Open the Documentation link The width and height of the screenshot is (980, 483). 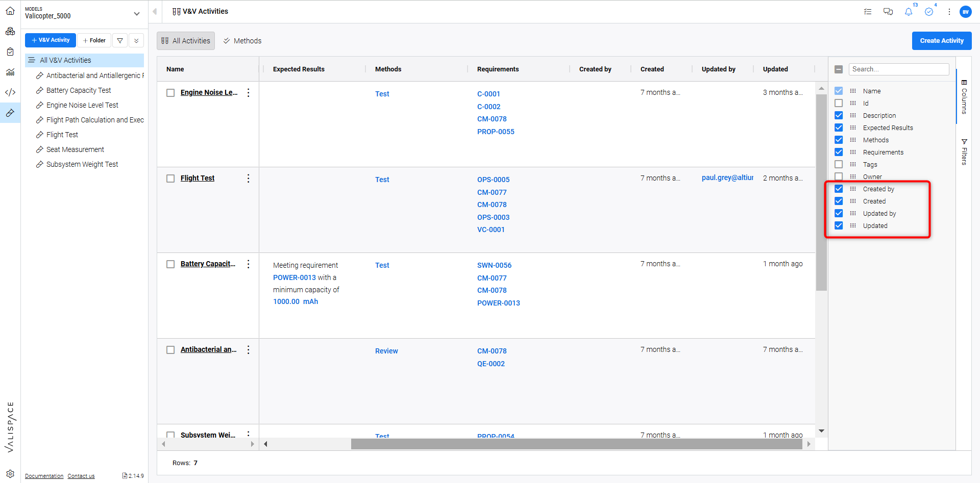44,476
